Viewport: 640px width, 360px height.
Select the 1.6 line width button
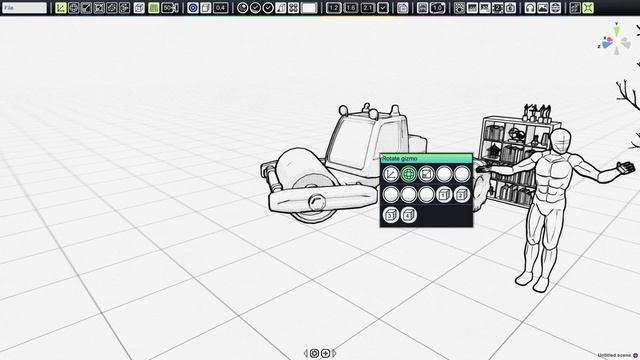pyautogui.click(x=351, y=8)
